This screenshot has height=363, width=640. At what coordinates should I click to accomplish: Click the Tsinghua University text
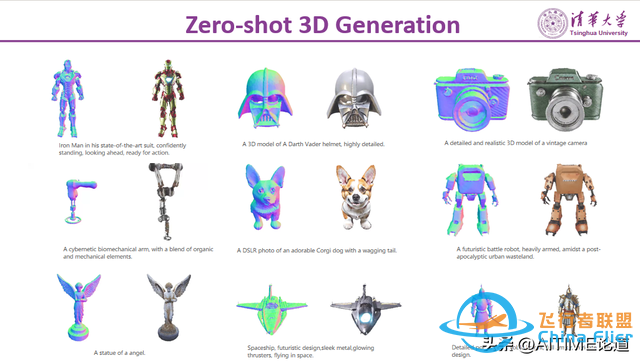point(598,33)
